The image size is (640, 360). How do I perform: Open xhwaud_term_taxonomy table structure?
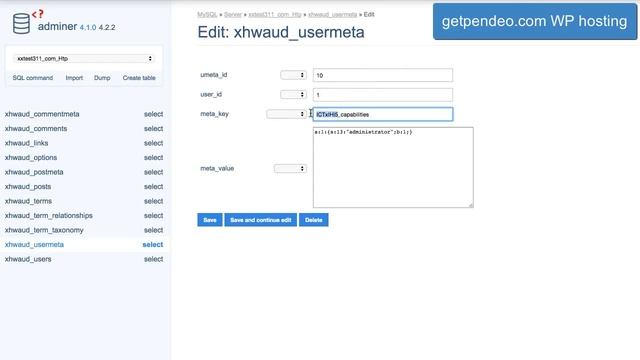44,230
